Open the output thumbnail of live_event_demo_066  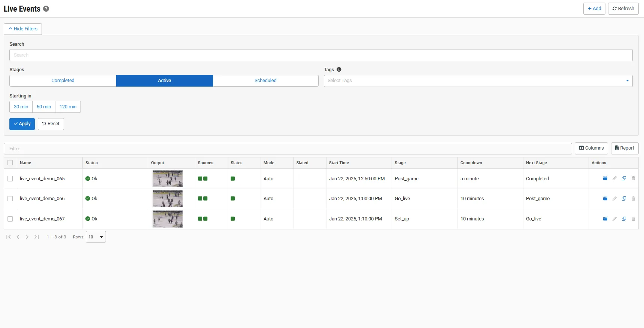pos(167,199)
